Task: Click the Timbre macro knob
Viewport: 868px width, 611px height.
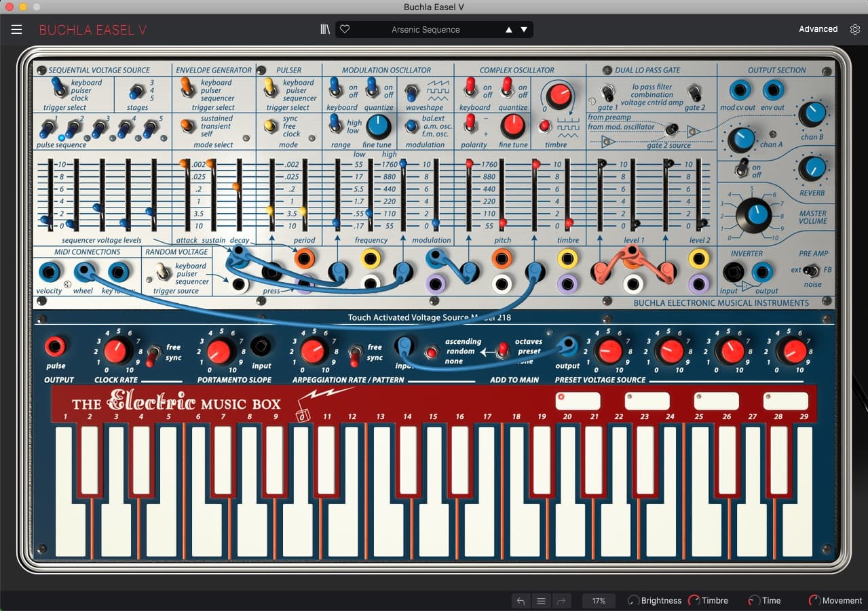Action: pos(694,600)
